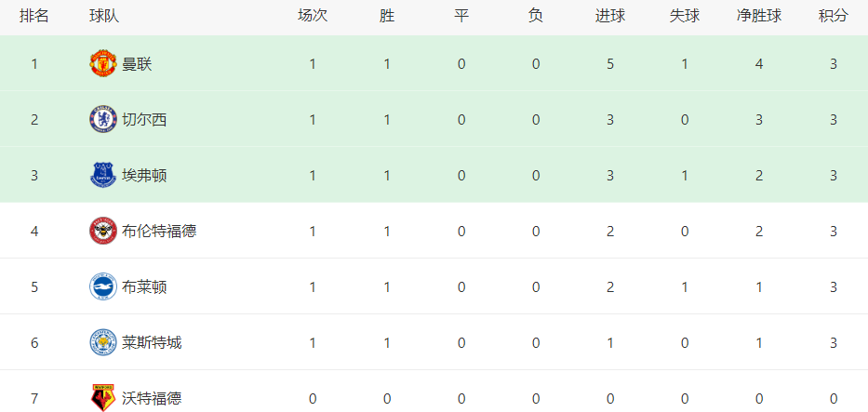Click the Leicester City fox crest
The image size is (868, 412).
[103, 343]
